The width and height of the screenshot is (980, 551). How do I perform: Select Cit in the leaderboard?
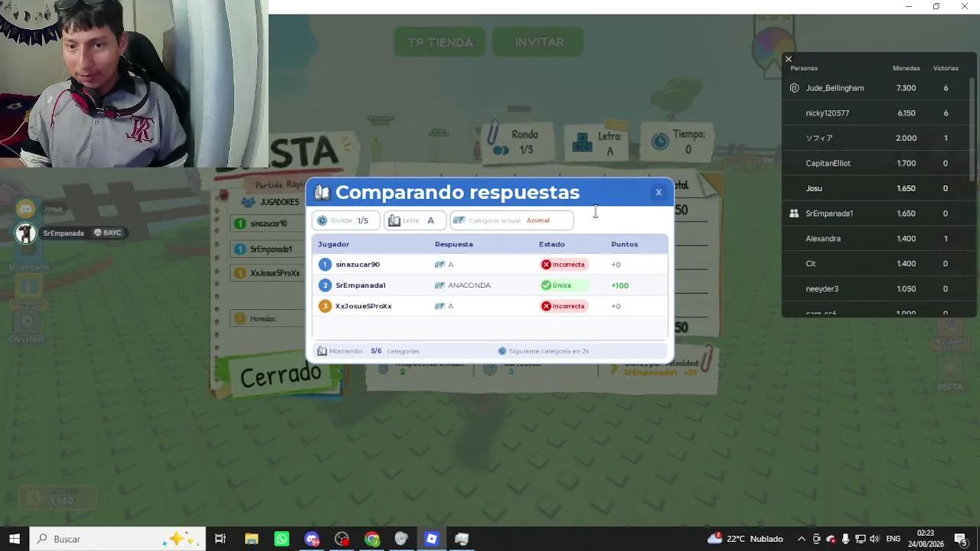point(811,263)
